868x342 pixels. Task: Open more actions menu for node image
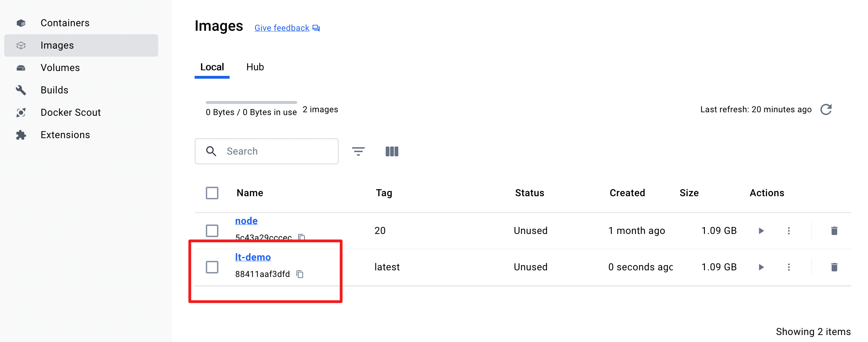pyautogui.click(x=789, y=231)
